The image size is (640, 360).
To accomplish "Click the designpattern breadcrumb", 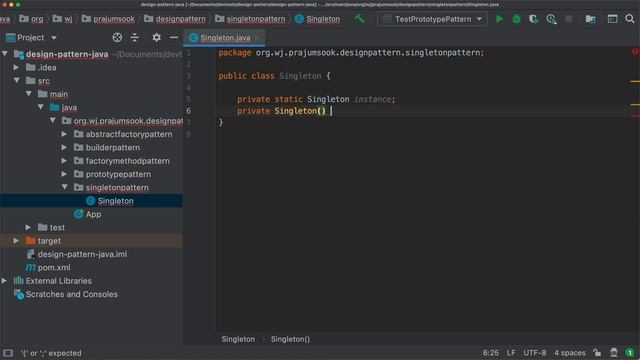I will pyautogui.click(x=175, y=19).
